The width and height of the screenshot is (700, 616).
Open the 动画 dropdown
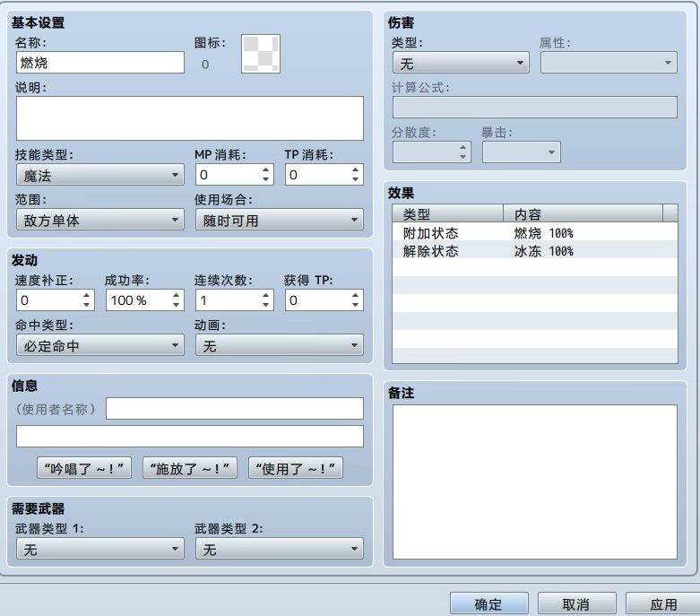pos(280,345)
